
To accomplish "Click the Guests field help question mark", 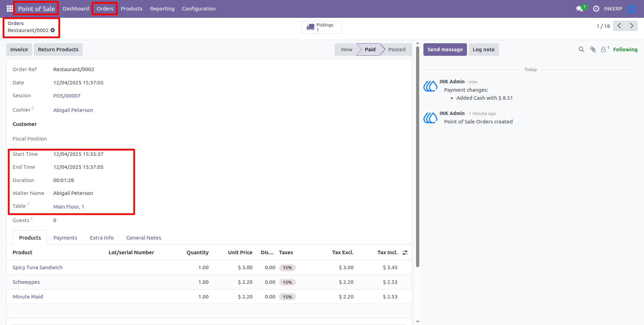I will [x=32, y=219].
